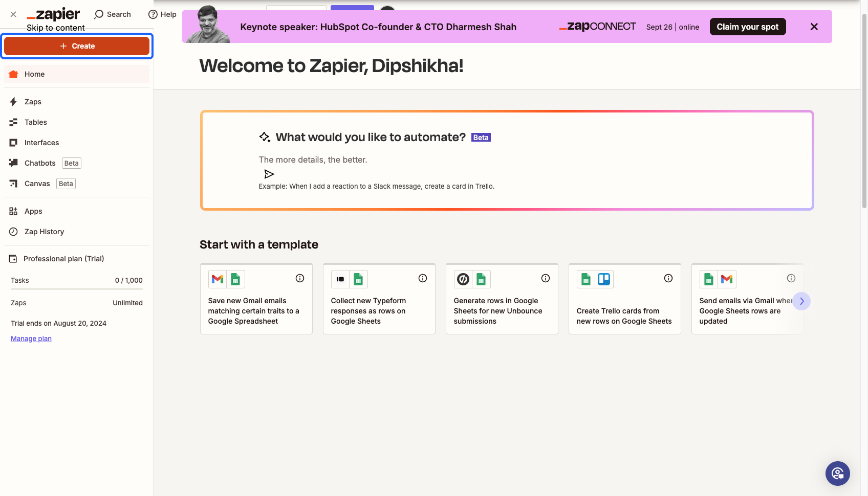Open the Apps grid icon

point(13,211)
